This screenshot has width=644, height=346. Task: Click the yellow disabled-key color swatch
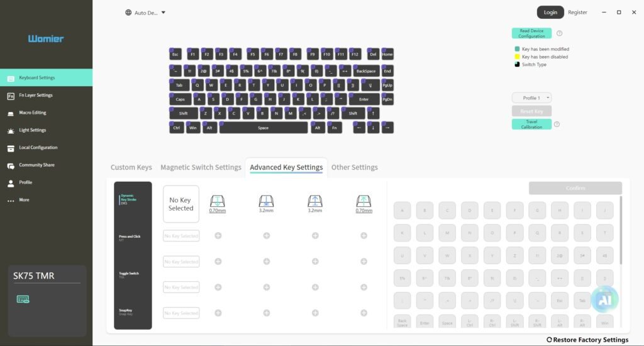click(x=517, y=57)
